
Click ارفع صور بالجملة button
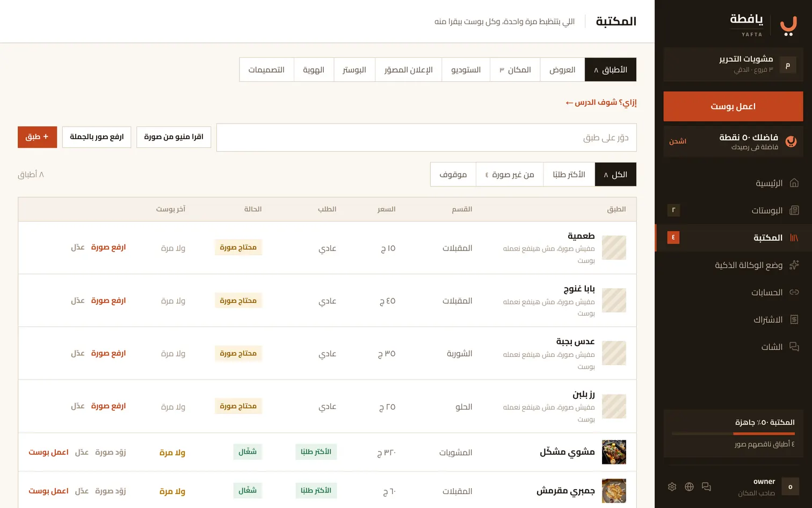(97, 137)
